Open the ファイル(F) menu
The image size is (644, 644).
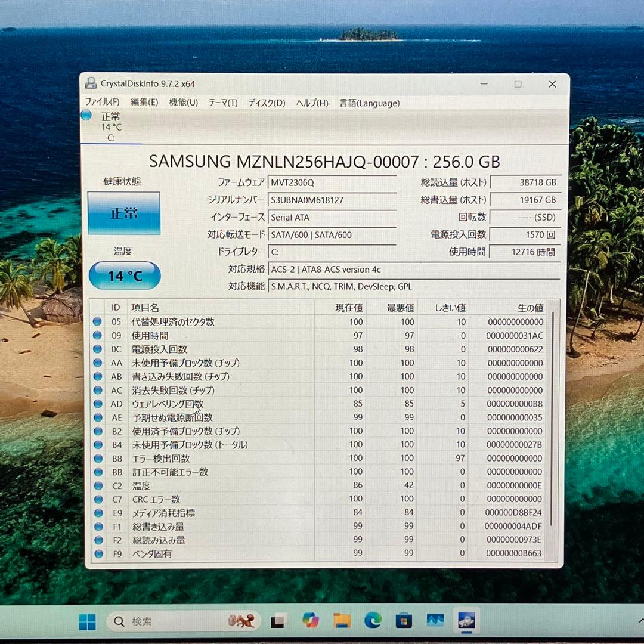click(x=102, y=103)
